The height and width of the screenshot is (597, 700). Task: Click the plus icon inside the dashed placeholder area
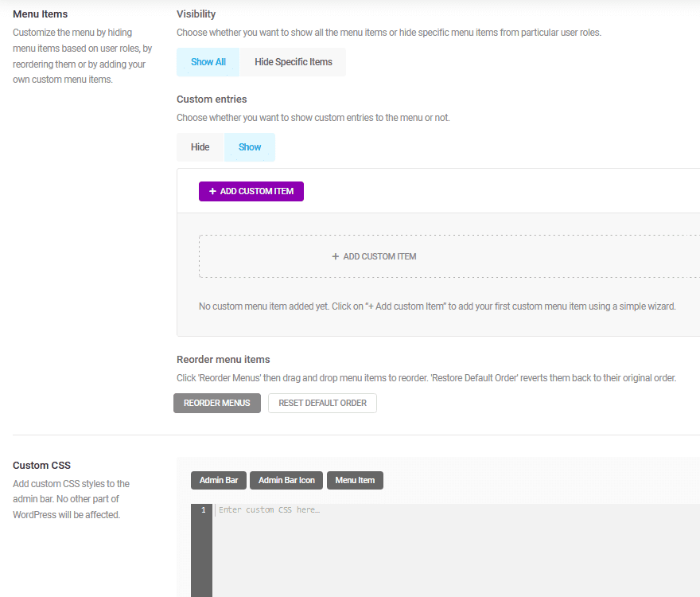[x=336, y=256]
